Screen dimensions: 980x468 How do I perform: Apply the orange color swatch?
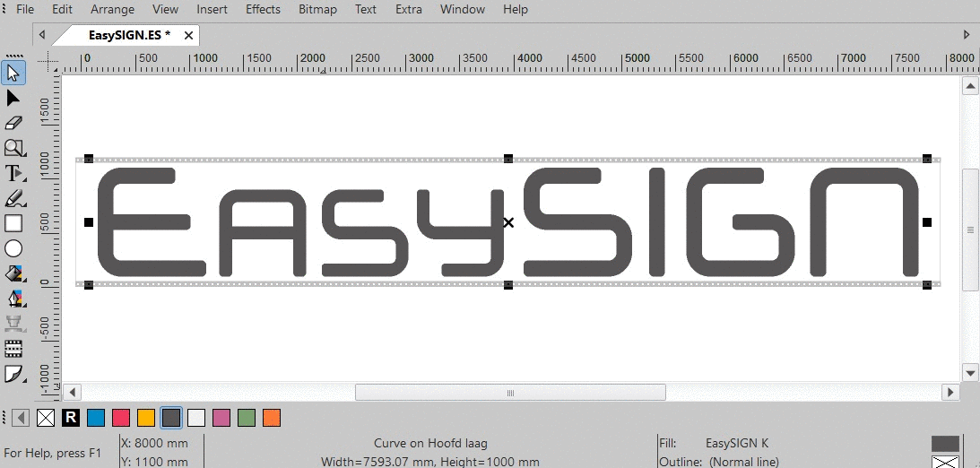(x=272, y=418)
